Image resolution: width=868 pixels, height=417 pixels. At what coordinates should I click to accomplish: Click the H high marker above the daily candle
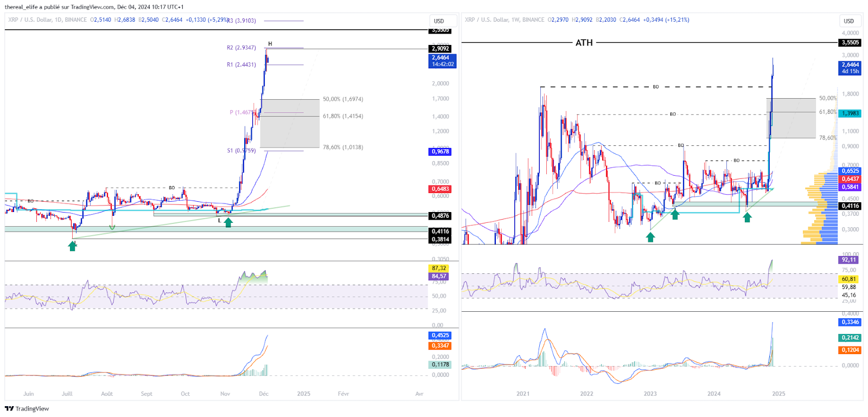coord(270,44)
